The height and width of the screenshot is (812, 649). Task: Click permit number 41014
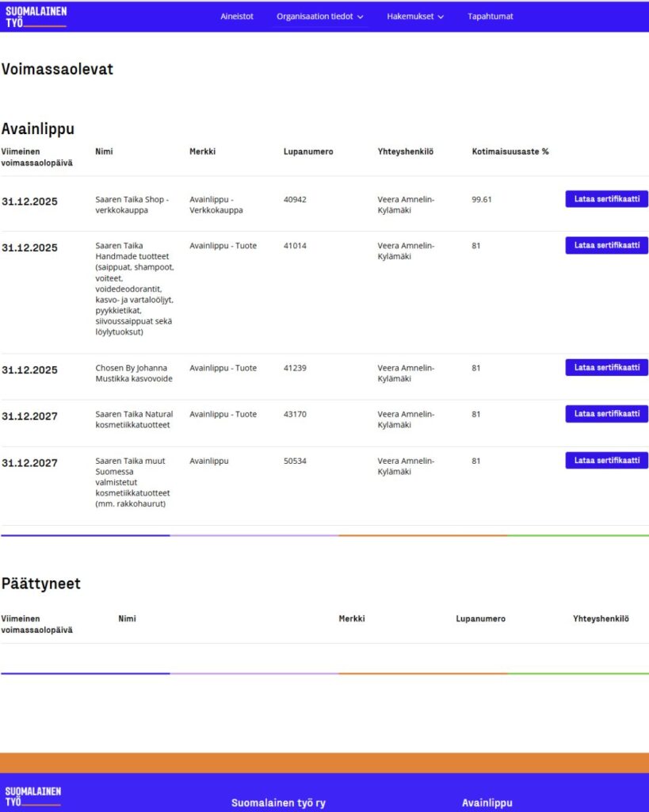coord(295,246)
